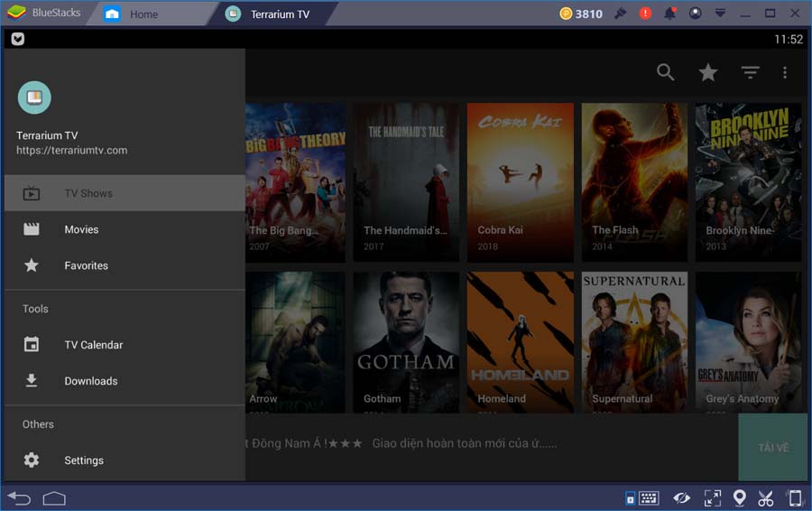Click the BlueStacks fullscreen expand icon
Viewport: 812px width, 511px height.
[713, 498]
